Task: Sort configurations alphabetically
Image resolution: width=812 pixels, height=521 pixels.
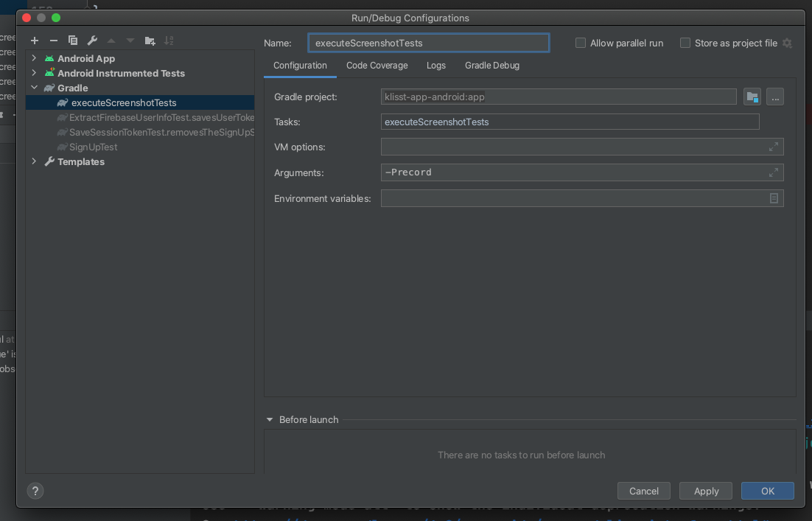Action: point(169,41)
